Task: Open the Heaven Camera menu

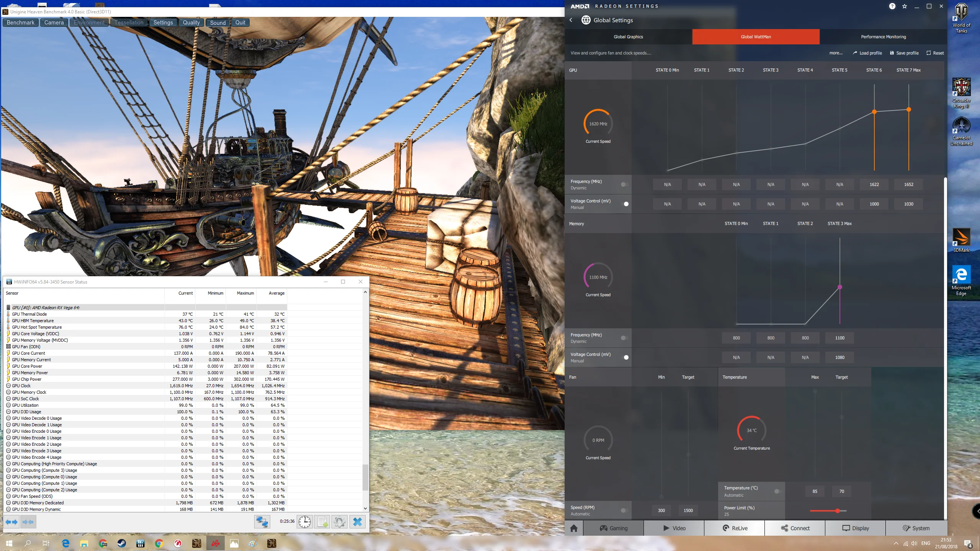Action: (x=54, y=23)
